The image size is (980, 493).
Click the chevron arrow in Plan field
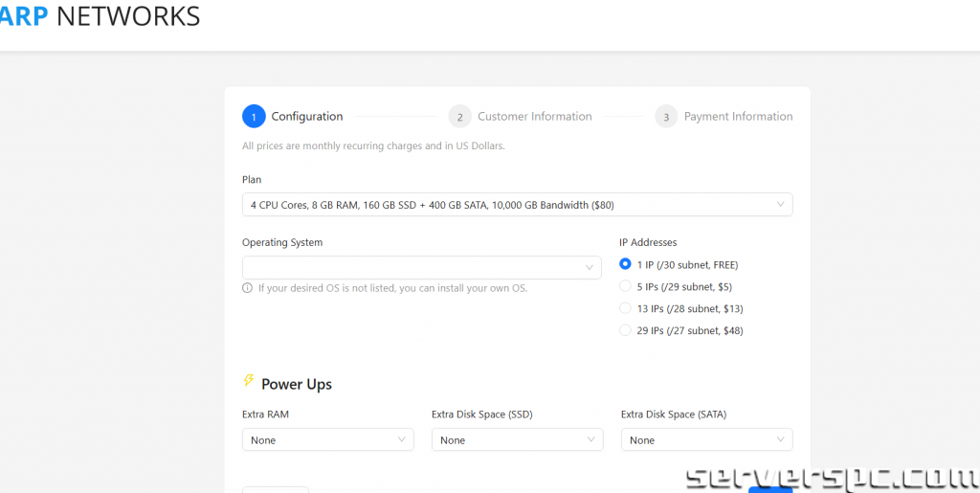coord(780,205)
